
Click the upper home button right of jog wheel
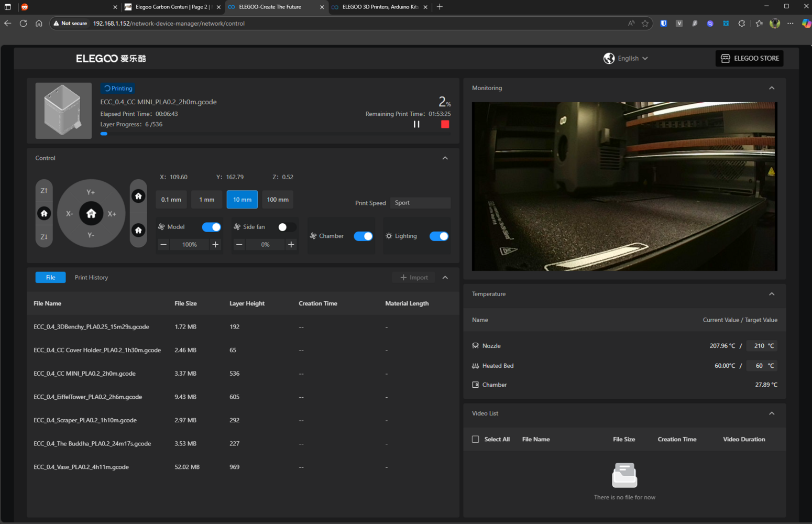coord(138,196)
